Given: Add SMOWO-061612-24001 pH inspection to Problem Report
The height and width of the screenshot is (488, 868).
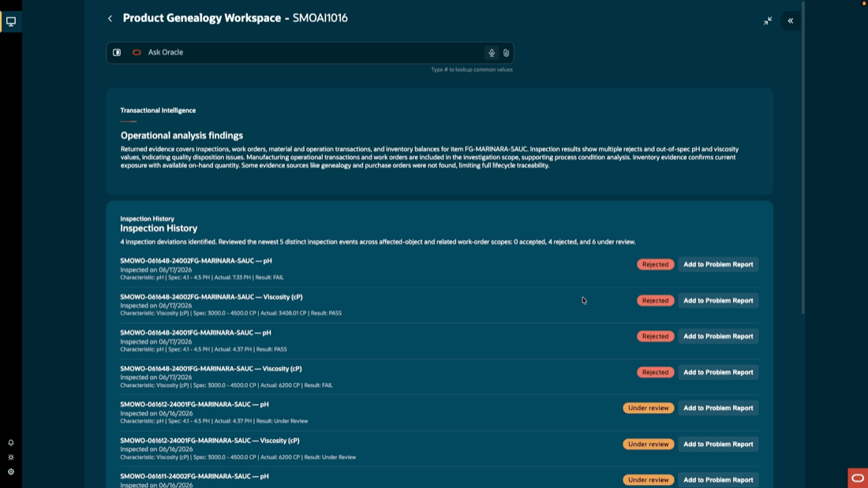Looking at the screenshot, I should coord(718,408).
